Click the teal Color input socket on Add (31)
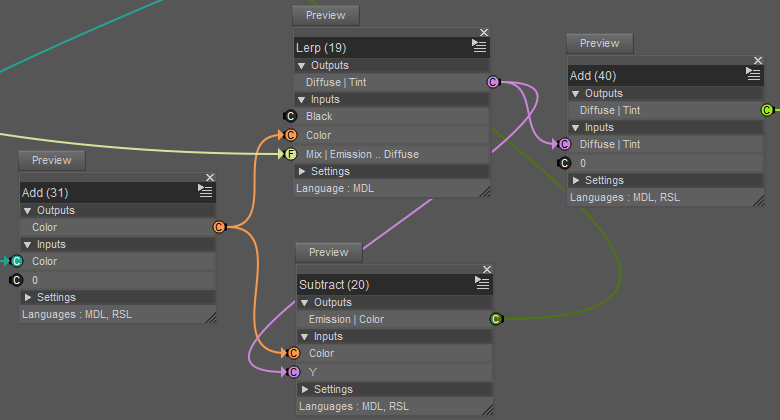 (16, 261)
